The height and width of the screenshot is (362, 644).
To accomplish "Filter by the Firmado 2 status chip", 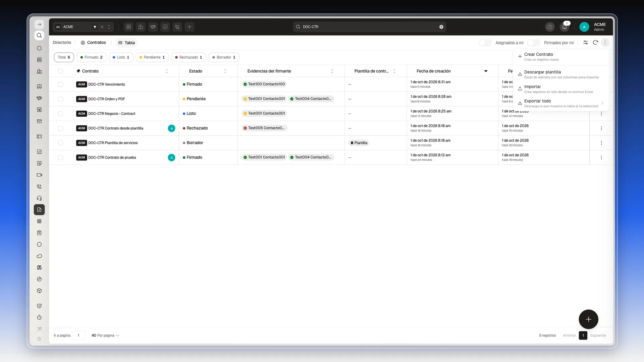I will [91, 57].
